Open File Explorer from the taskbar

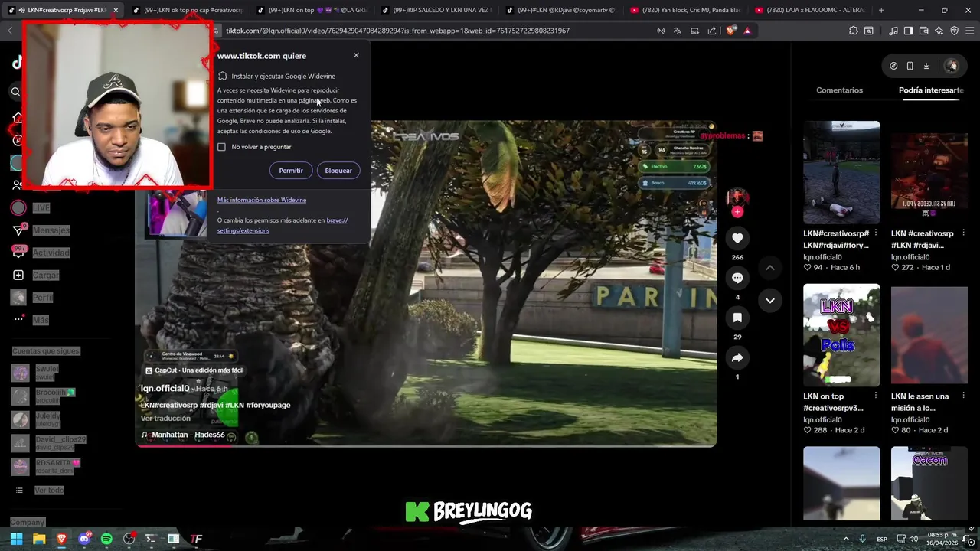(x=39, y=539)
